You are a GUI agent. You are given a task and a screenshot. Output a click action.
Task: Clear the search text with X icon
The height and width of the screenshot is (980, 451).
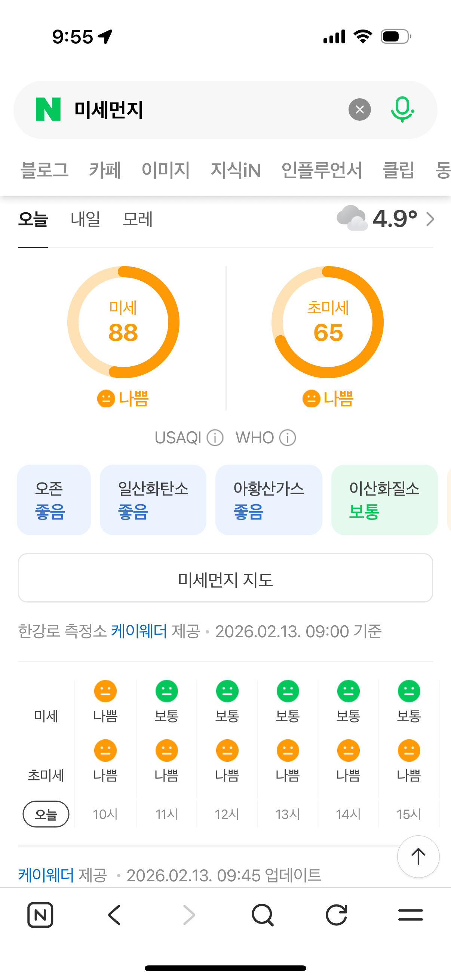click(359, 110)
